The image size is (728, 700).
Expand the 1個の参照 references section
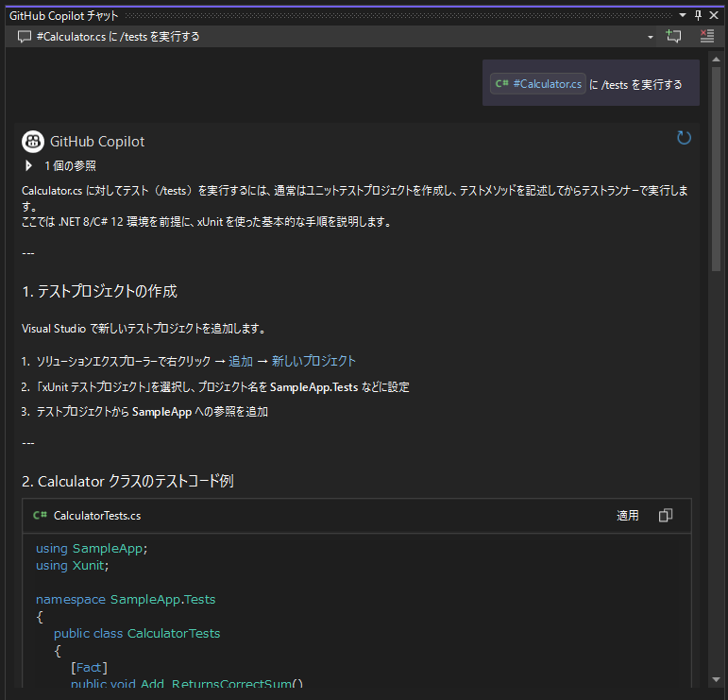click(x=28, y=165)
